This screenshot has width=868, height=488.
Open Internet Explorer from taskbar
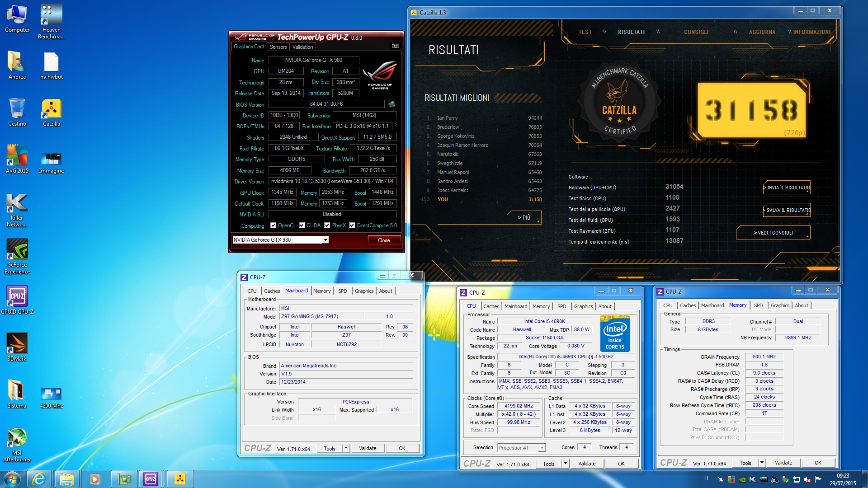pyautogui.click(x=39, y=479)
